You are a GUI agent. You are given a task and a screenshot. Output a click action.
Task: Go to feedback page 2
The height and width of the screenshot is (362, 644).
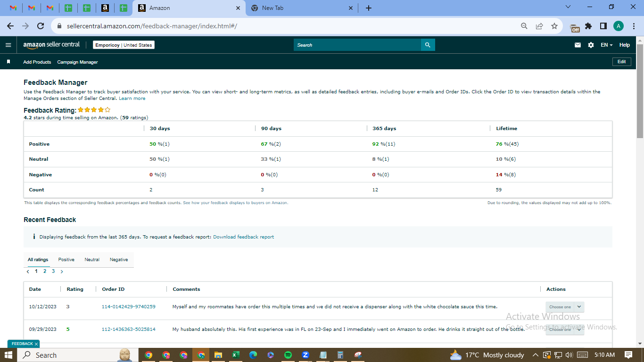[x=45, y=271]
